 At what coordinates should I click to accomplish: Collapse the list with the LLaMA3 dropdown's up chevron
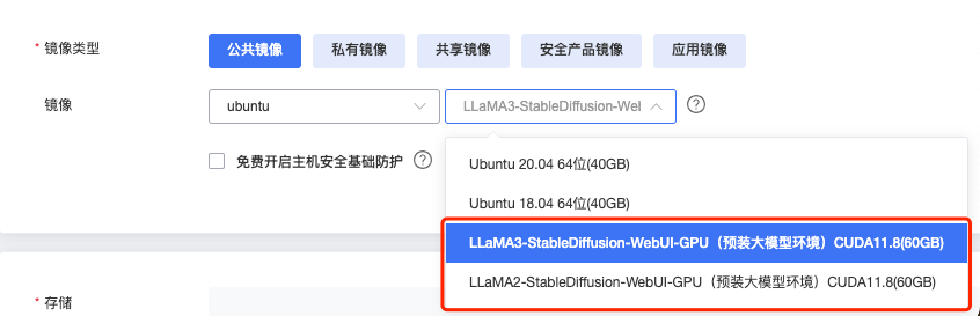pos(656,106)
